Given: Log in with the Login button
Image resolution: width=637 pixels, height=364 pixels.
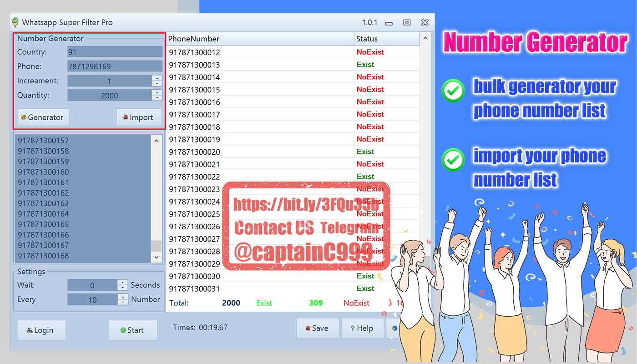Looking at the screenshot, I should (x=41, y=330).
